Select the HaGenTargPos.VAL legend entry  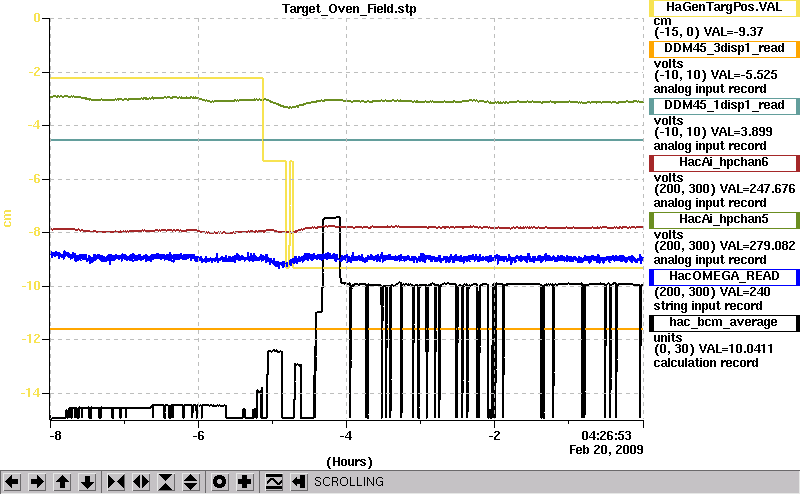coord(724,8)
